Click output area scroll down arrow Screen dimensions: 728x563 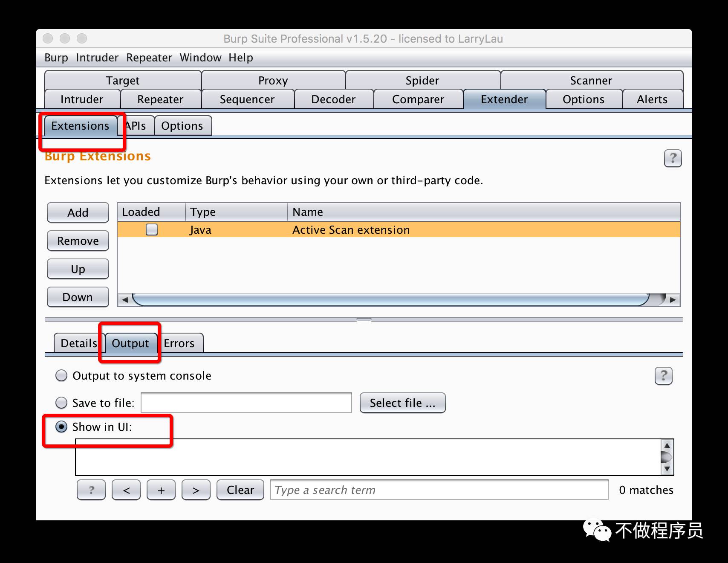(667, 469)
